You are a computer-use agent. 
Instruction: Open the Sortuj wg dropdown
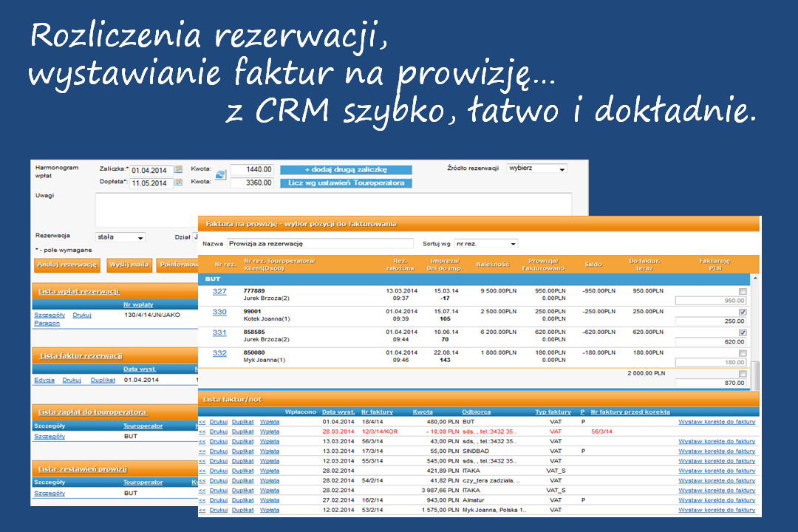[485, 243]
